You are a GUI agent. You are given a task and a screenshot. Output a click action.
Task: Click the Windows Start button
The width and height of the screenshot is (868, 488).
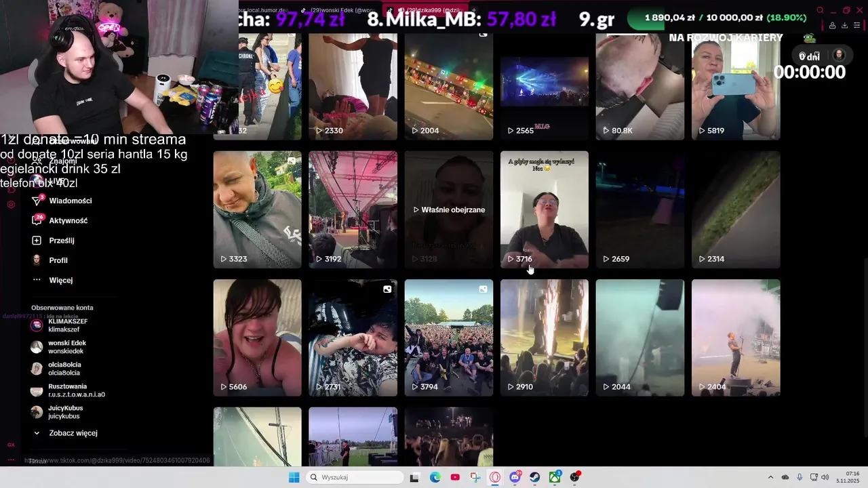(x=294, y=477)
